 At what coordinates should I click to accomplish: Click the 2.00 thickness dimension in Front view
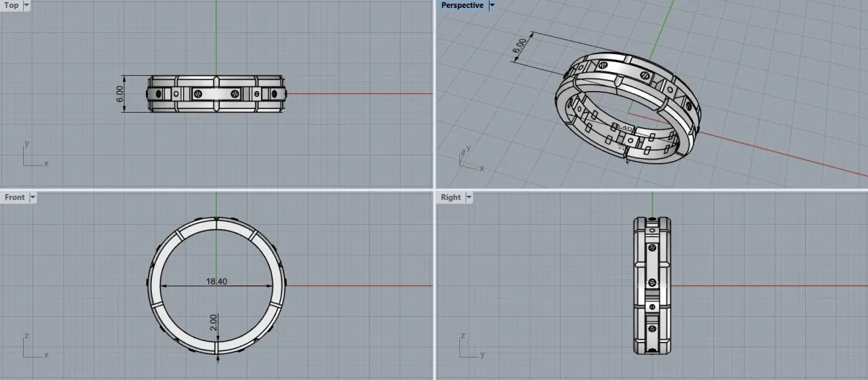[x=213, y=323]
